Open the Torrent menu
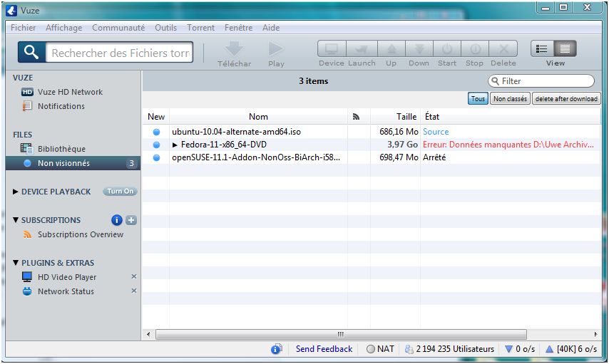Screen dimensions: 609x364 click(200, 28)
